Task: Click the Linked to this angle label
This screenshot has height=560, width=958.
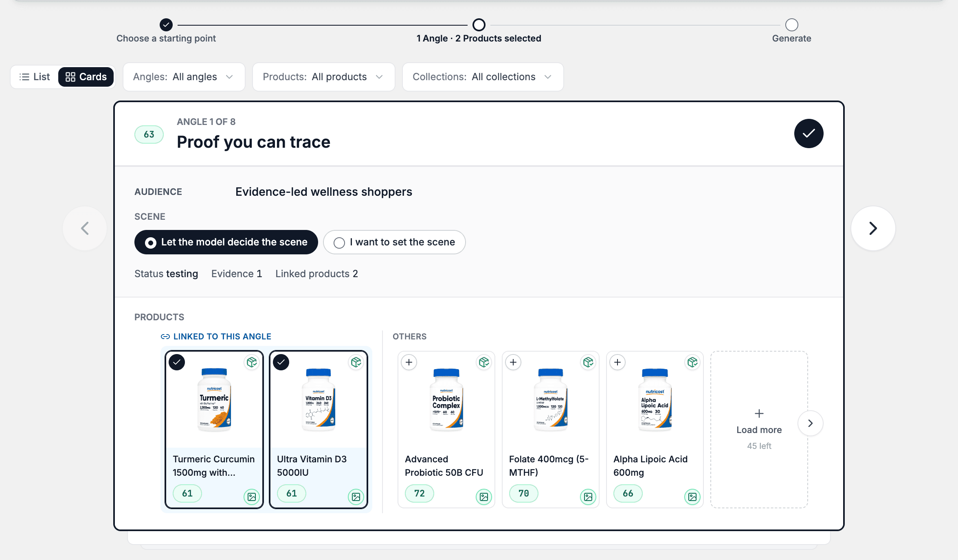Action: pos(216,337)
